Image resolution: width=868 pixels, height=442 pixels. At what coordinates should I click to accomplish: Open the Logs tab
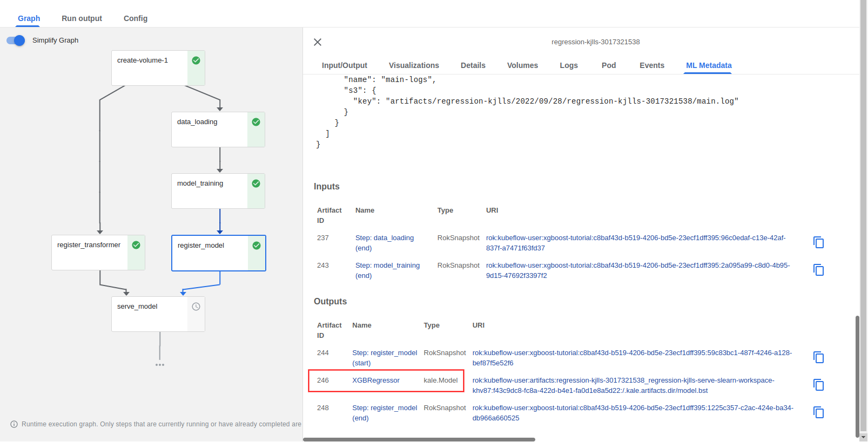pyautogui.click(x=569, y=65)
